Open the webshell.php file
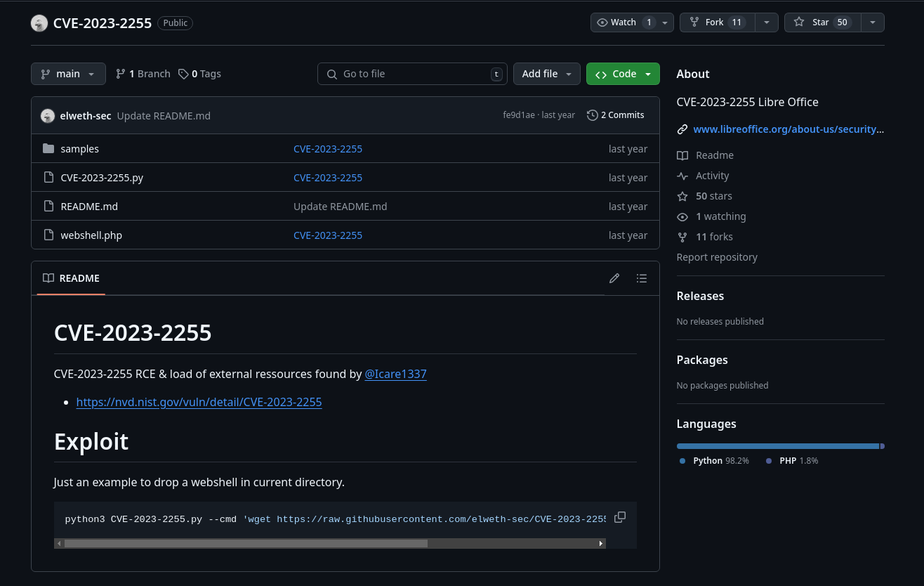The height and width of the screenshot is (586, 924). click(x=91, y=235)
